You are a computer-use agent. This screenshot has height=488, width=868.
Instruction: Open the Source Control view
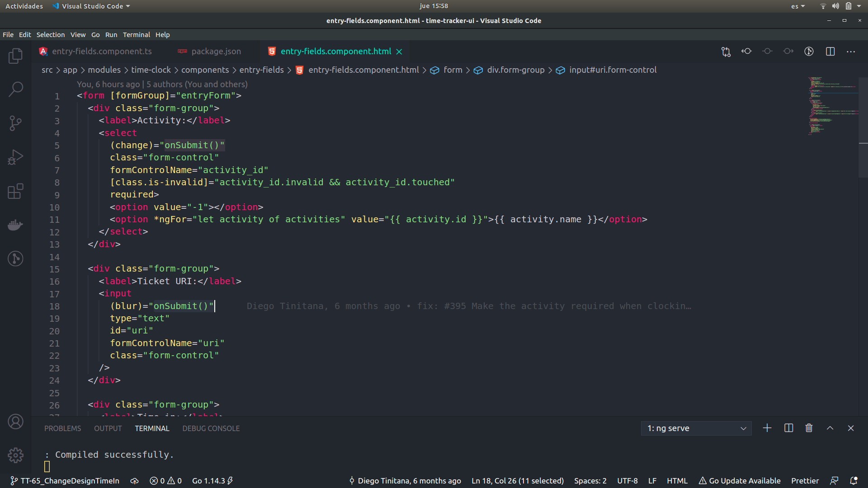click(15, 123)
